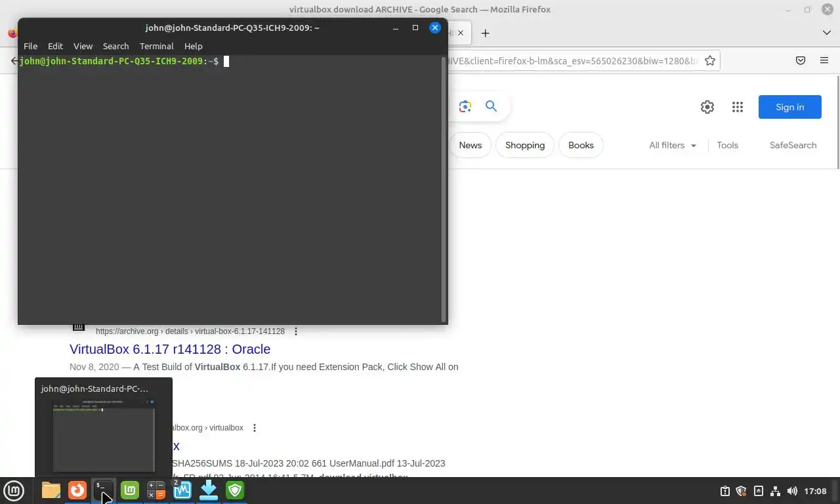Open the Terminal menu in terminal
Image resolution: width=840 pixels, height=504 pixels.
[x=156, y=46]
